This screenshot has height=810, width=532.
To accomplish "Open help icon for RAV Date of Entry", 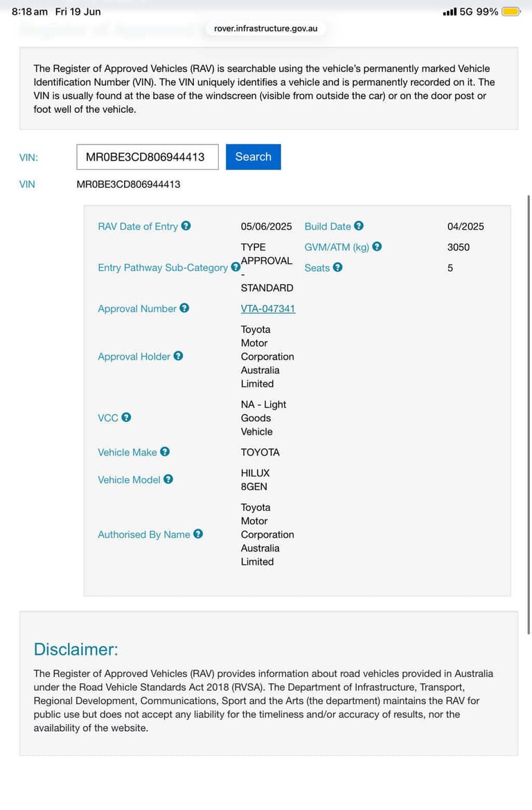I will coord(186,226).
